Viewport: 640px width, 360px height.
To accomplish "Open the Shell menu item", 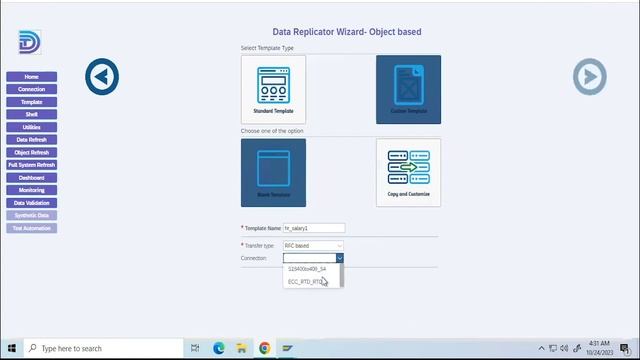I will (x=31, y=115).
